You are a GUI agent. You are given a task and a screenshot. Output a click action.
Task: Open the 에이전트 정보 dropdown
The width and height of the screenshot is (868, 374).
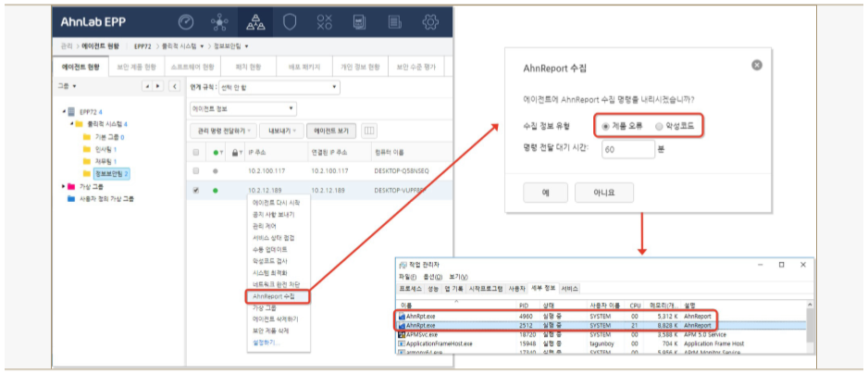[243, 108]
